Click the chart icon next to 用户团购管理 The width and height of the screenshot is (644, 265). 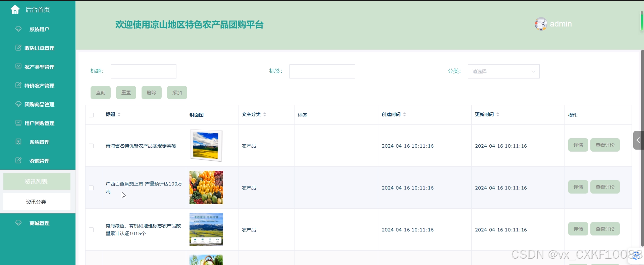click(x=18, y=123)
